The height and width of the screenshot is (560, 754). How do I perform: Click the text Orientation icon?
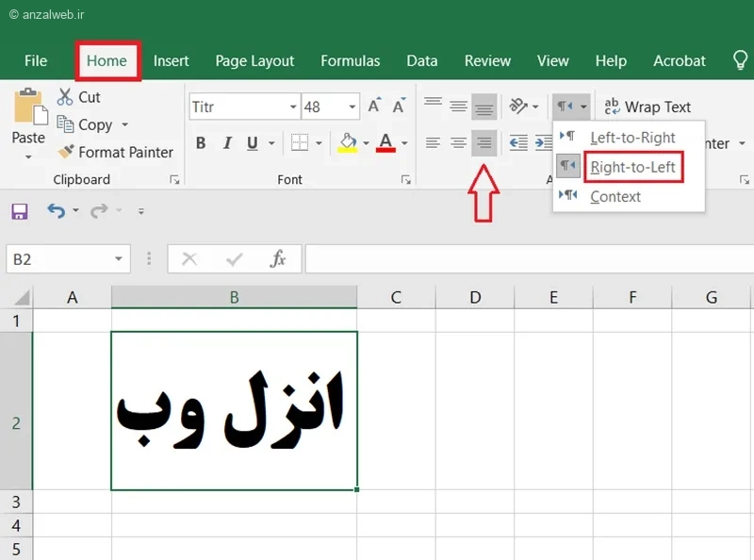[x=518, y=106]
